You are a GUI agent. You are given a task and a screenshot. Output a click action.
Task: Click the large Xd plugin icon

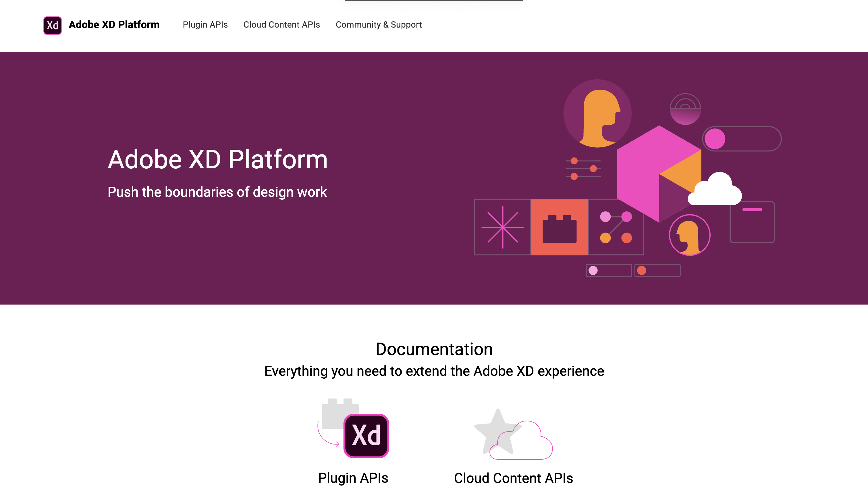(x=366, y=435)
